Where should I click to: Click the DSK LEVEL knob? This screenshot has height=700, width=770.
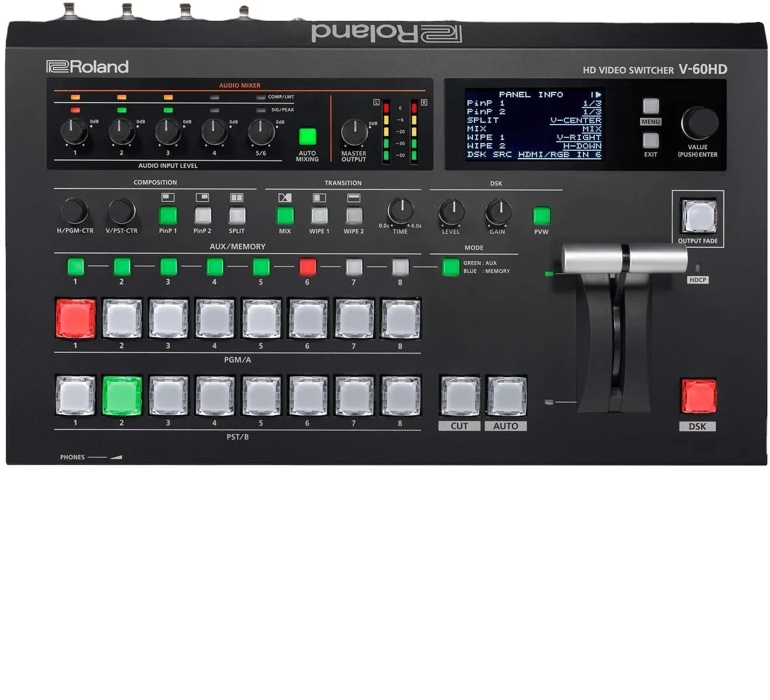pyautogui.click(x=451, y=212)
